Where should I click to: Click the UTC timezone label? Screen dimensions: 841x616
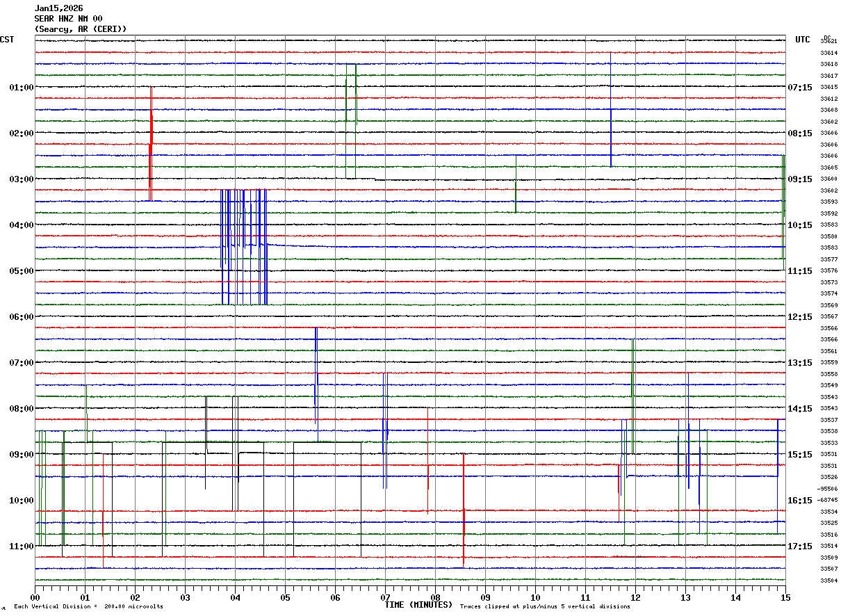803,40
